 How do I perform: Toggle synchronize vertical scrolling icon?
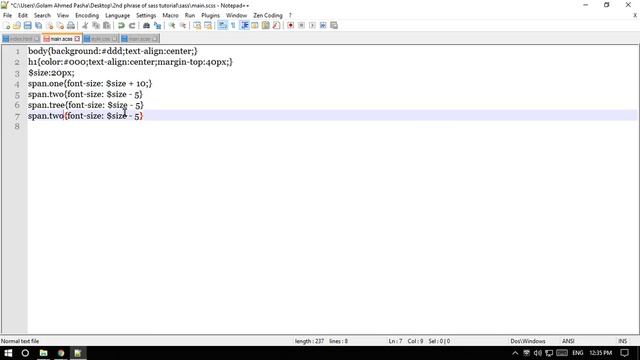click(x=197, y=25)
